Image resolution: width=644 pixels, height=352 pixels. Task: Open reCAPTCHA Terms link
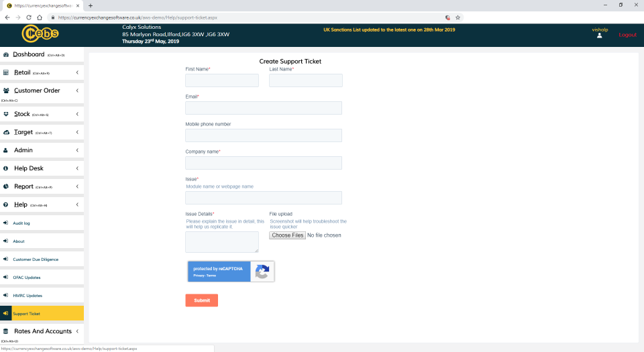point(211,276)
